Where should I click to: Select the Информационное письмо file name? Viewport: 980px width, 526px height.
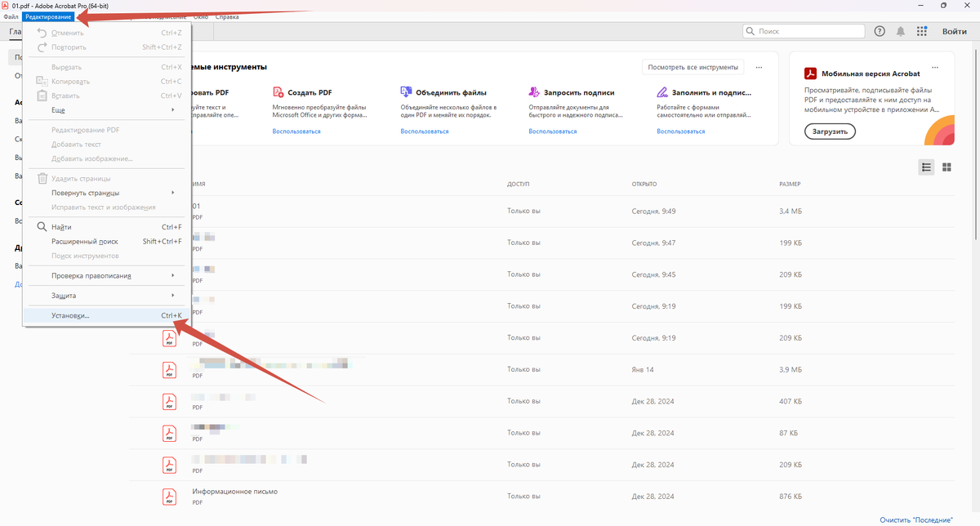(235, 492)
